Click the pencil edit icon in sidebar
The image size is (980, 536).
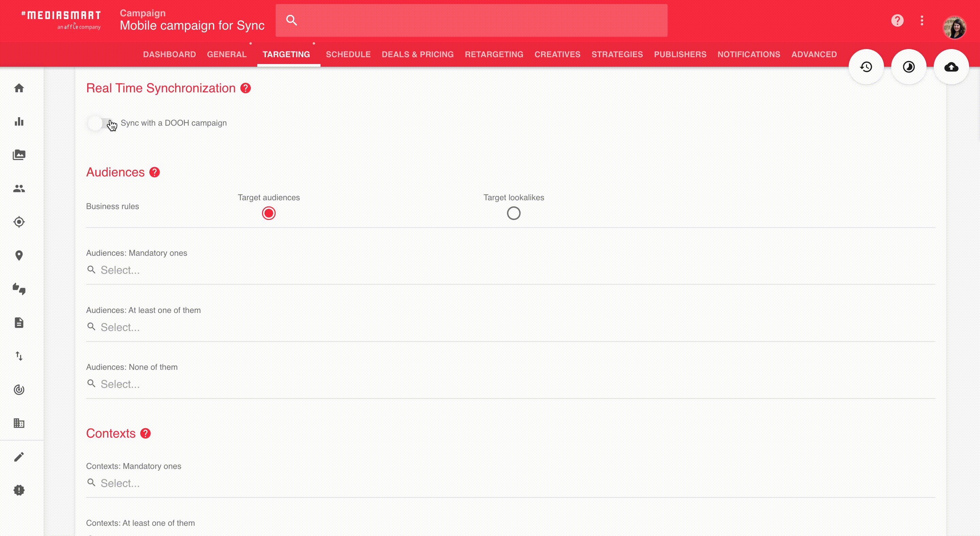19,457
